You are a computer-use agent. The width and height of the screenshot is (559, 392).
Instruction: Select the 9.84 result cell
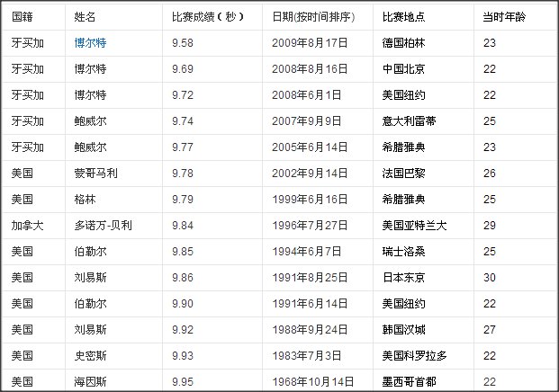183,226
